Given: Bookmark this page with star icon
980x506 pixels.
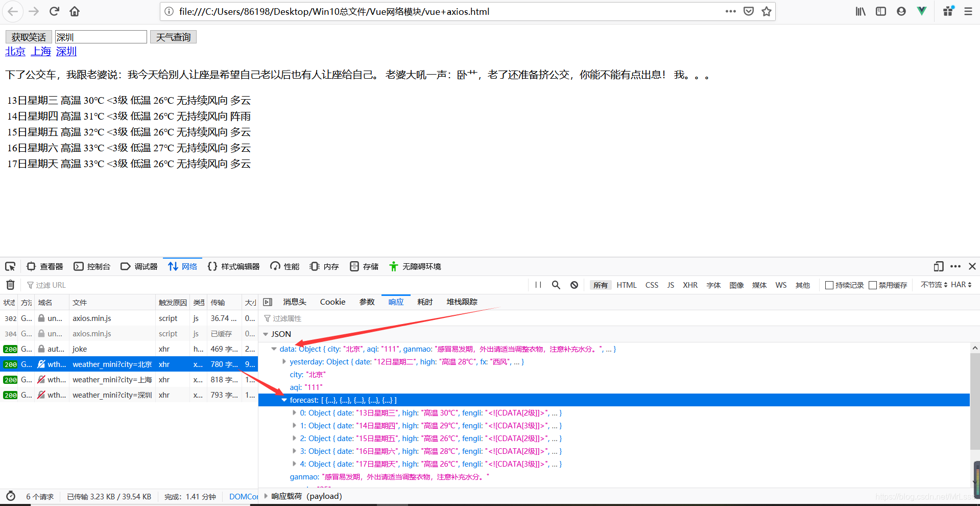Looking at the screenshot, I should click(767, 11).
